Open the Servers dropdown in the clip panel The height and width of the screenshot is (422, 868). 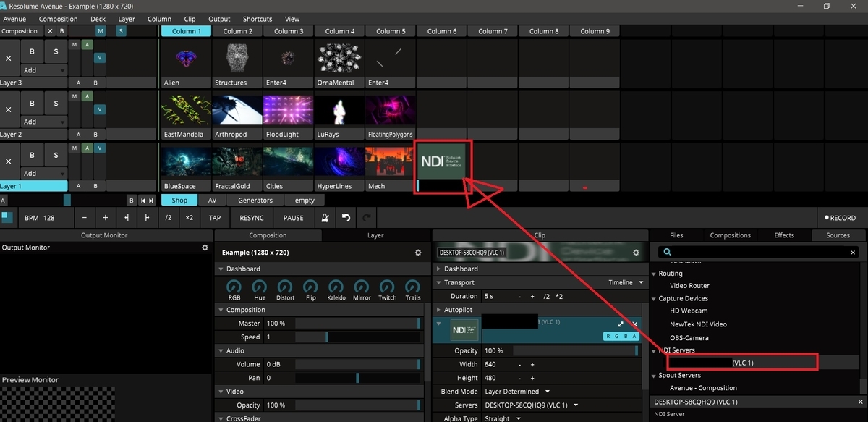click(531, 405)
